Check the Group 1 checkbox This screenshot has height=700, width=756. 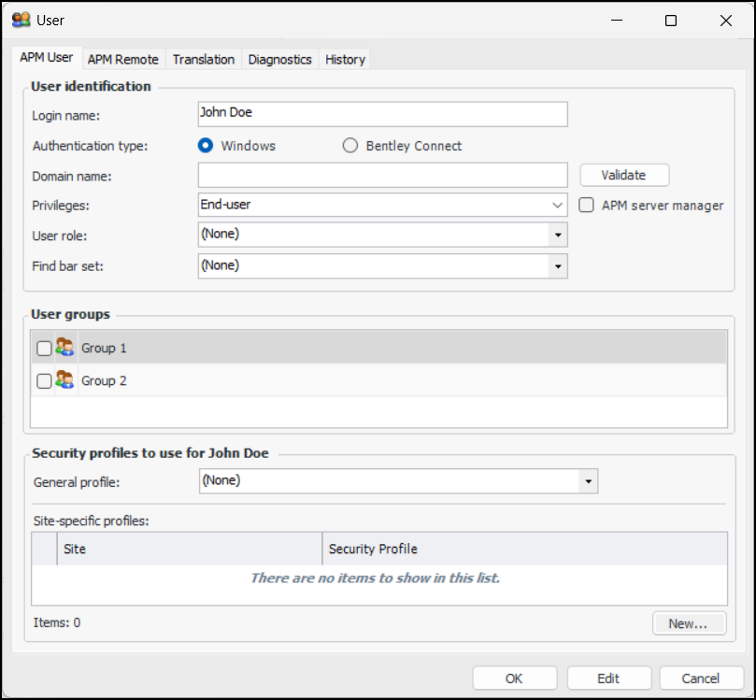point(44,349)
